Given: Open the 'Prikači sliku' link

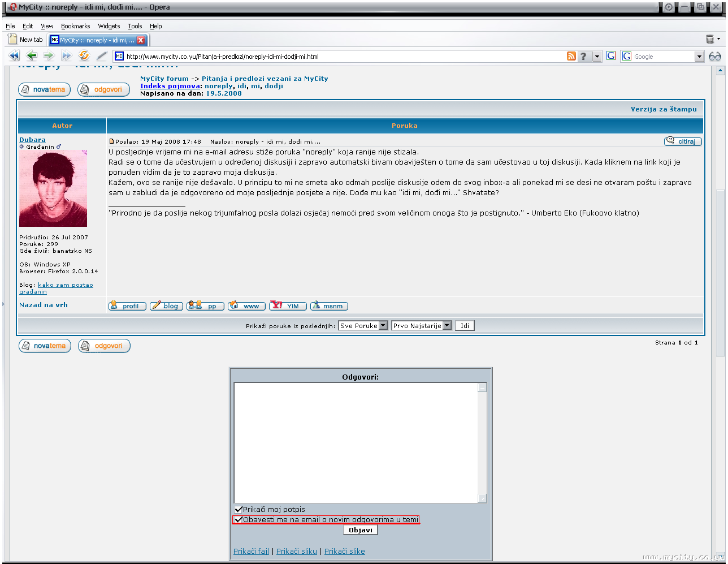Looking at the screenshot, I should click(x=297, y=551).
